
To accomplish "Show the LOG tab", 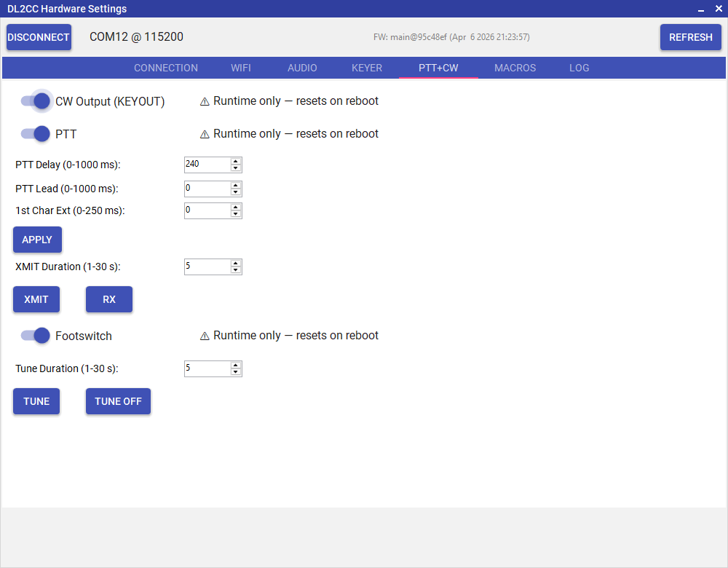I will [579, 68].
